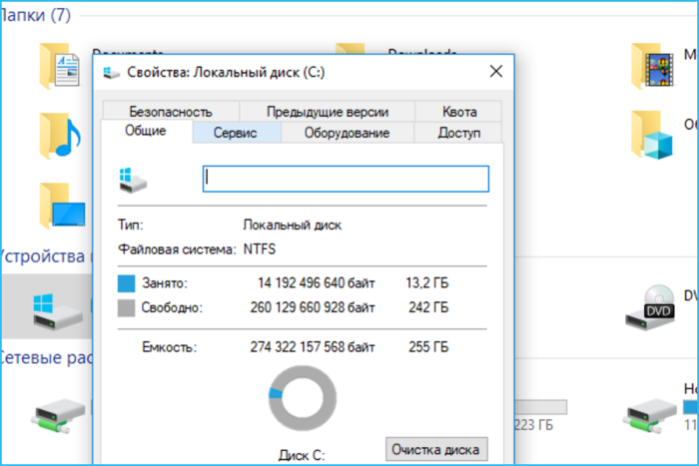The height and width of the screenshot is (466, 699).
Task: Switch to the Безопасность tab
Action: click(171, 111)
